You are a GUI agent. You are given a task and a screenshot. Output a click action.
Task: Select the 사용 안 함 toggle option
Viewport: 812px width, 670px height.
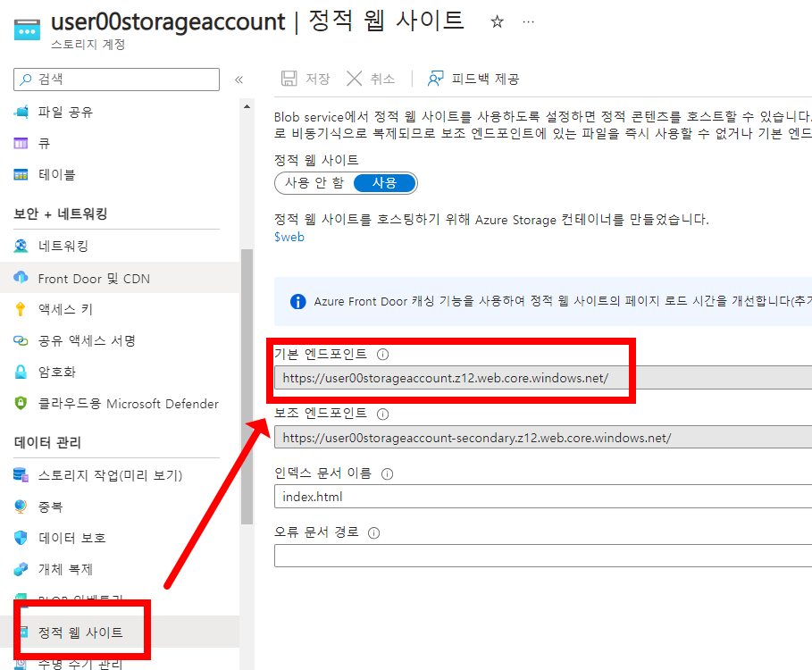pos(314,183)
